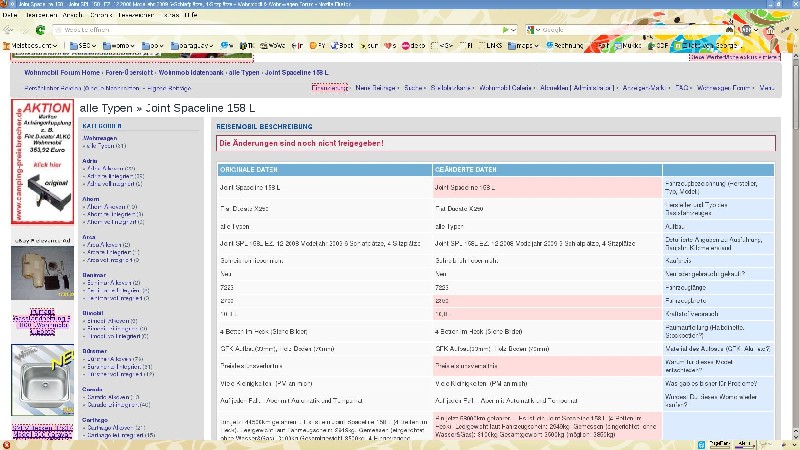Open the first Meistbesuchte bookmarks dropdown
800x450 pixels.
pos(30,45)
